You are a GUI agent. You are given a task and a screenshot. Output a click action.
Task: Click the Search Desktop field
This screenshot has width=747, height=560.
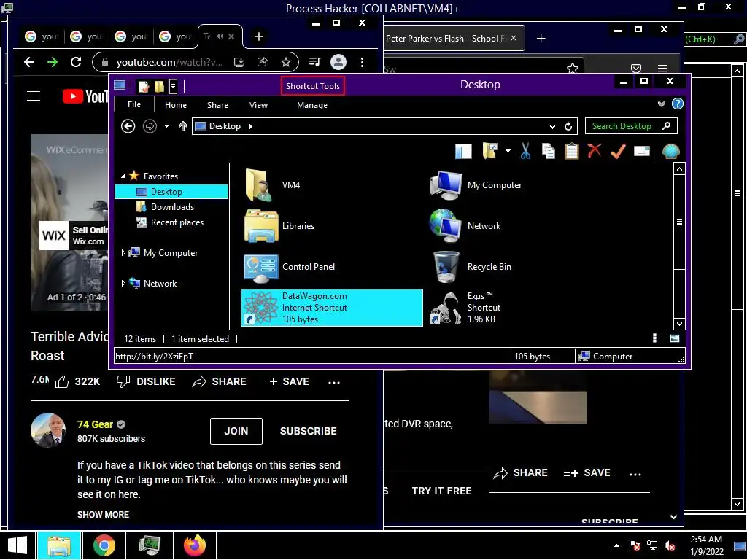[x=631, y=126]
